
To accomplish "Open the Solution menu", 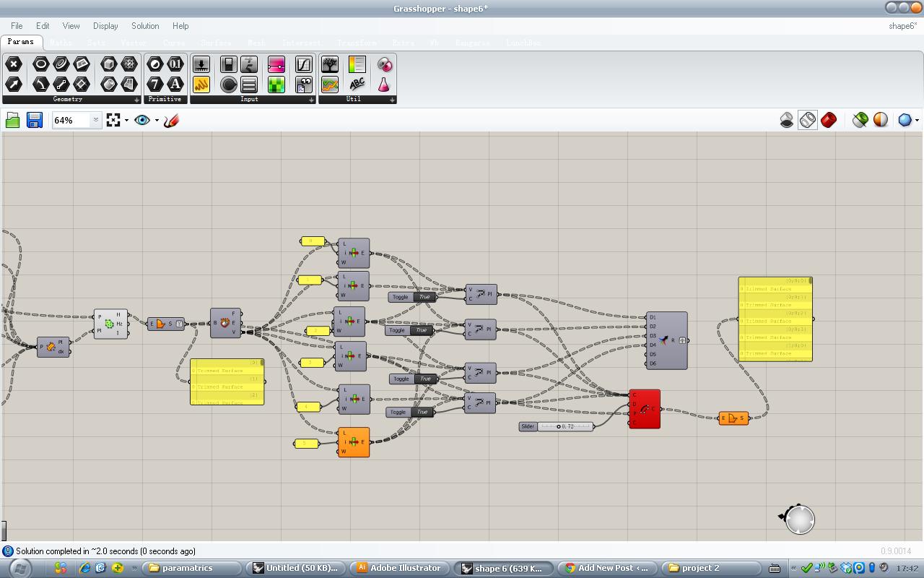I will pyautogui.click(x=144, y=26).
